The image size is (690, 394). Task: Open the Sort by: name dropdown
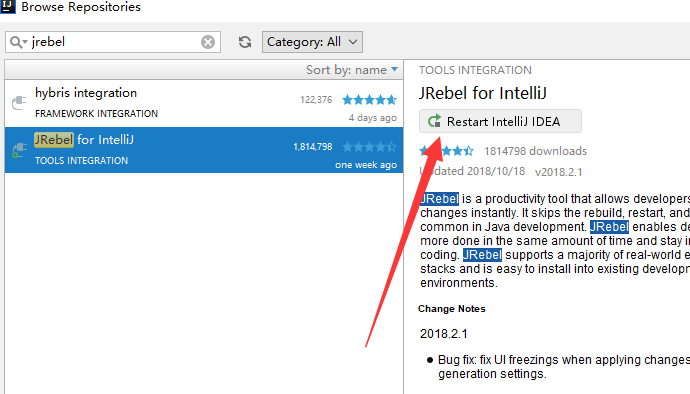pyautogui.click(x=352, y=70)
